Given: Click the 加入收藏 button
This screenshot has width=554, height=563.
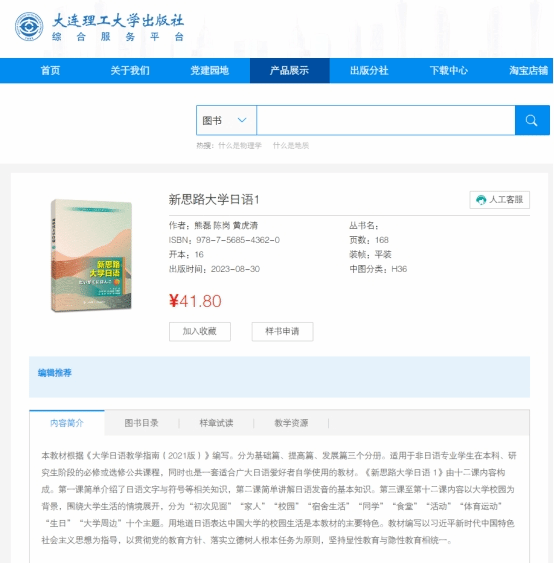Looking at the screenshot, I should coord(200,331).
